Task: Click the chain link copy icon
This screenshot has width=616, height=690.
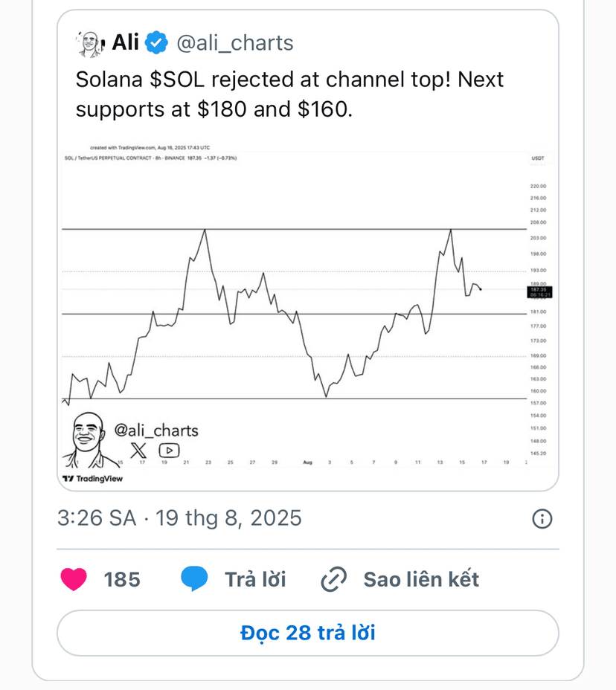Action: 334,579
